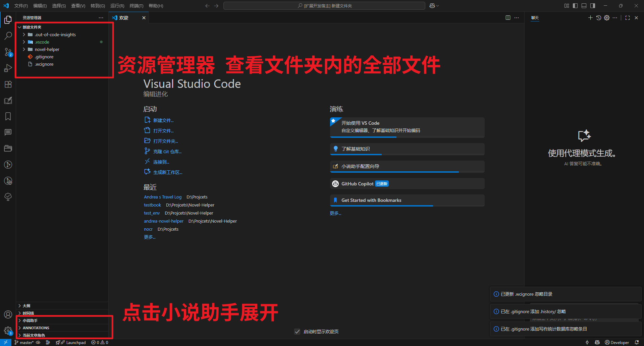Toggle the panel layout visibility
Screen dimensions: 644x346
pos(584,6)
